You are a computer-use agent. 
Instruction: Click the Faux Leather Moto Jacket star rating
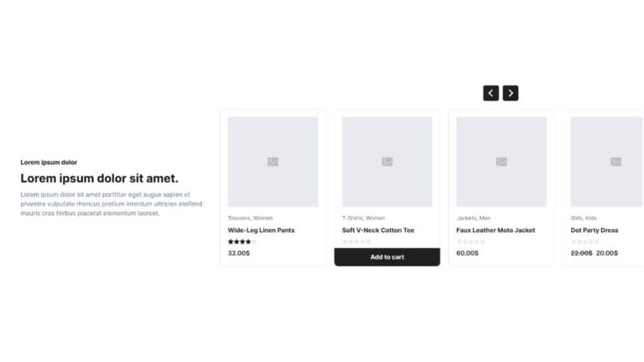click(x=470, y=242)
